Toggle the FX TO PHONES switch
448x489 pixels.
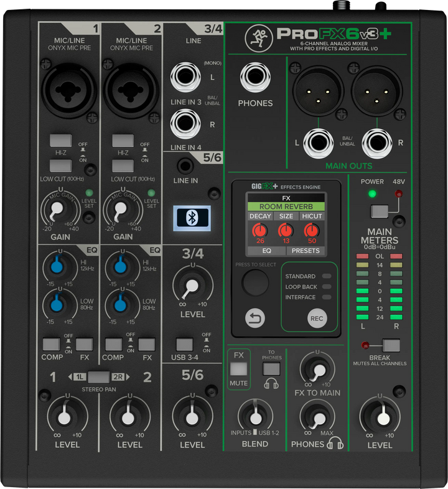pos(271,369)
